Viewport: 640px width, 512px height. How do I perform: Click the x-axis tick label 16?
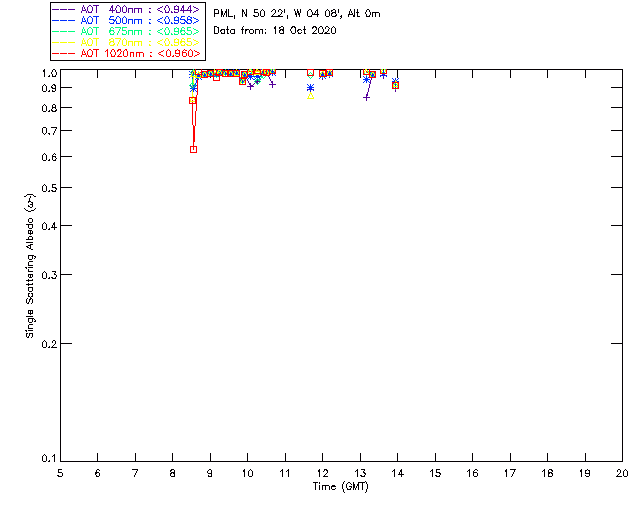(x=473, y=473)
